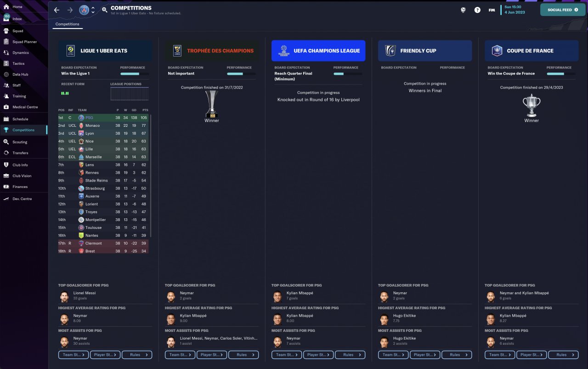Image resolution: width=588 pixels, height=369 pixels.
Task: Open the club switcher chevrons beside PSG badge
Action: [93, 10]
